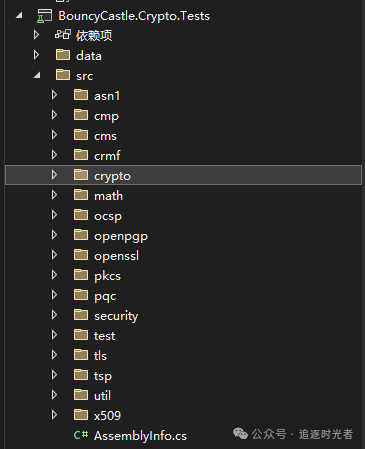Select the math folder

108,196
